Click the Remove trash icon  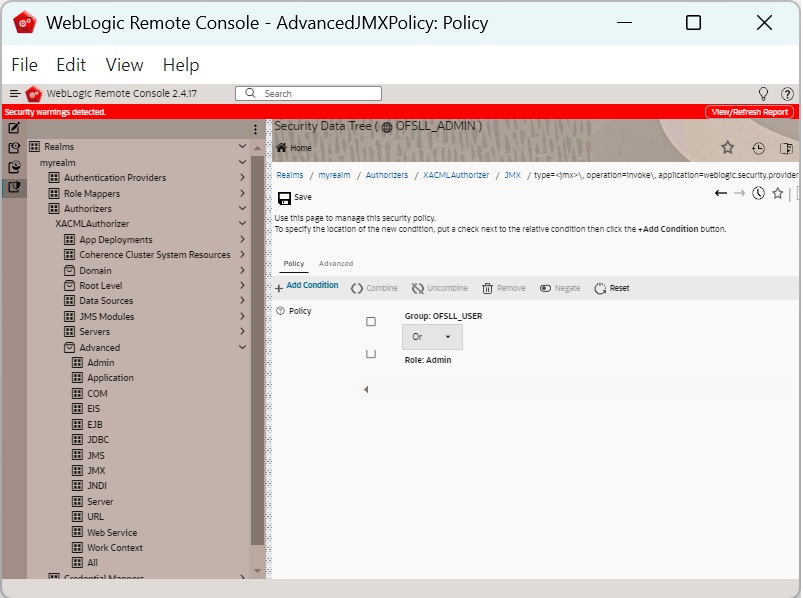click(x=487, y=289)
